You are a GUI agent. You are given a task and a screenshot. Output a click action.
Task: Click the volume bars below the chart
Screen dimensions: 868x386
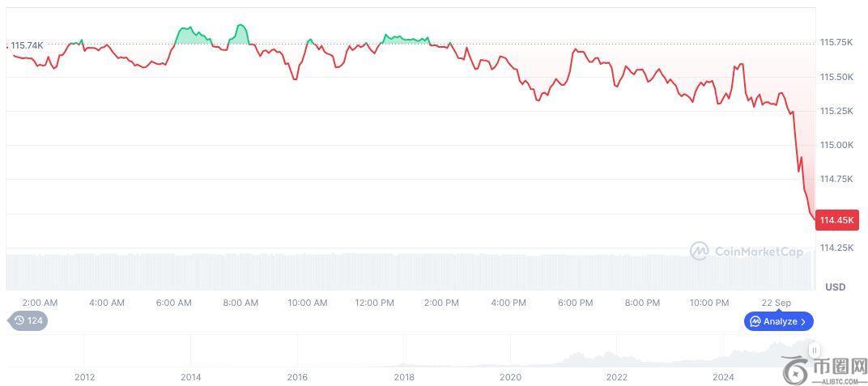(405, 271)
